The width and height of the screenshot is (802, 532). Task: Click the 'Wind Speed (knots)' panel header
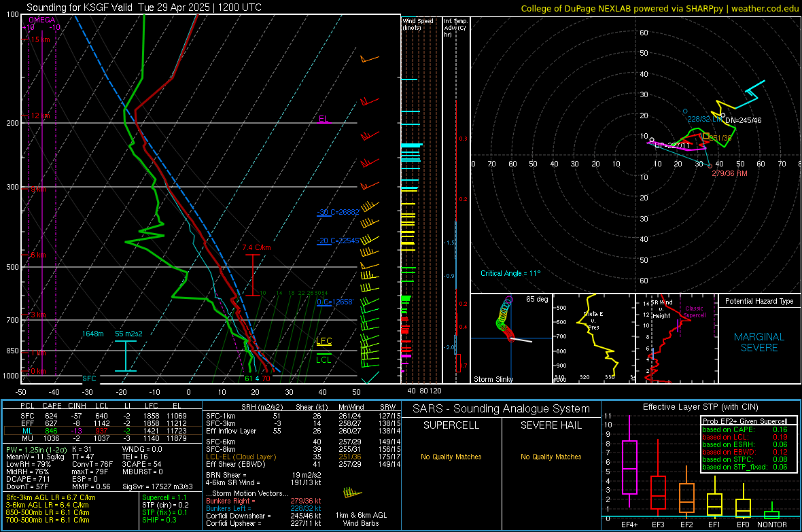click(x=417, y=24)
